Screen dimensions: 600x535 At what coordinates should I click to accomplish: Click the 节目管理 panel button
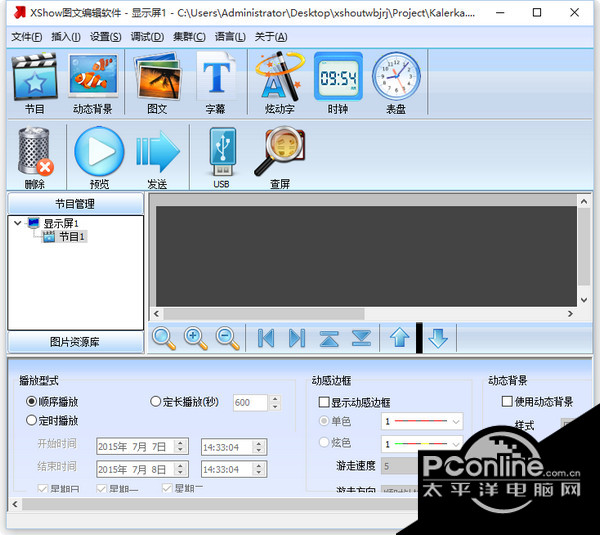pyautogui.click(x=75, y=204)
